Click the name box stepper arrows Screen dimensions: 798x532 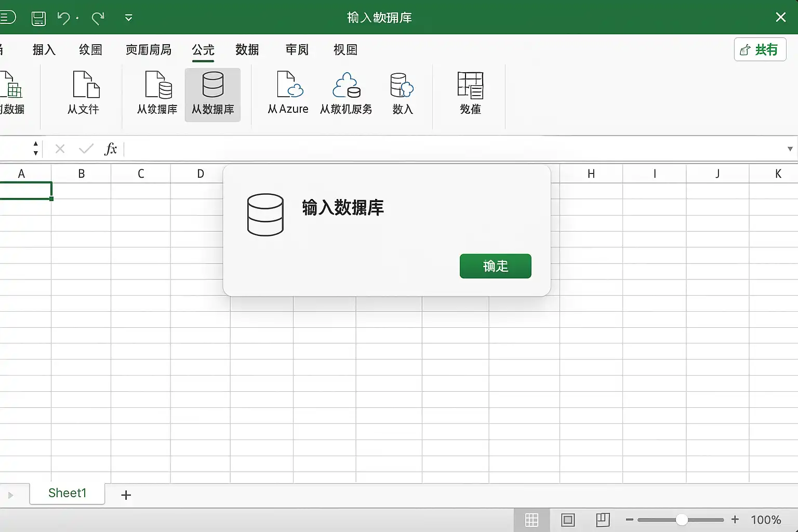35,149
